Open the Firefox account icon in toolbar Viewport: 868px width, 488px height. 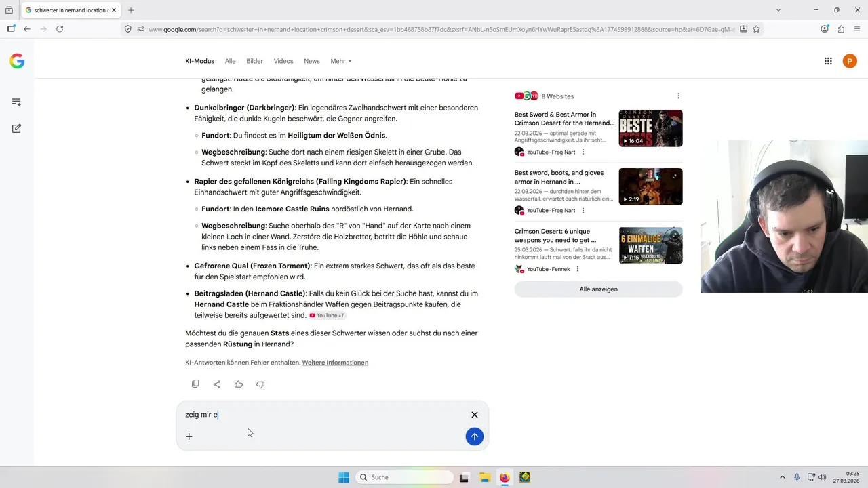tap(825, 29)
